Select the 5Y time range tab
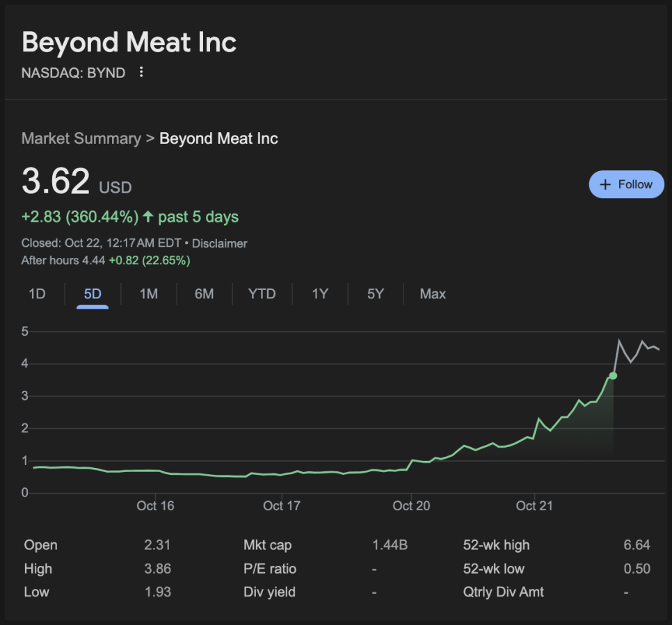 click(375, 294)
